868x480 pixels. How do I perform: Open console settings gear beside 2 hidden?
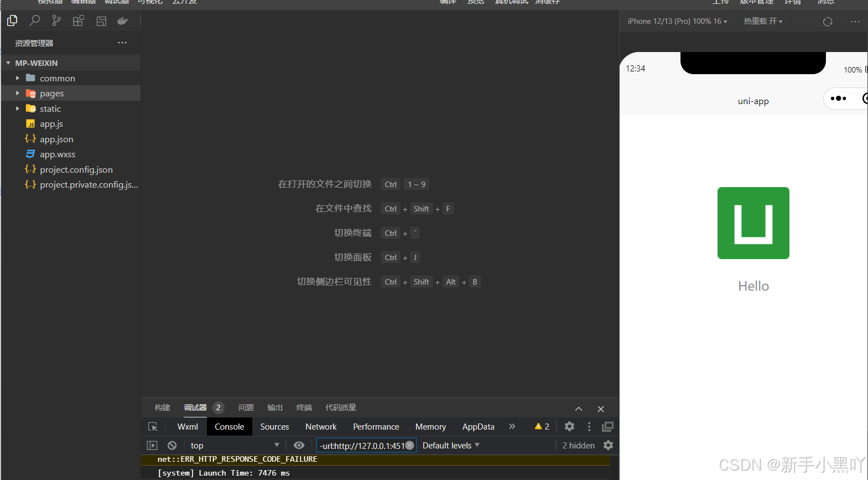pos(609,445)
